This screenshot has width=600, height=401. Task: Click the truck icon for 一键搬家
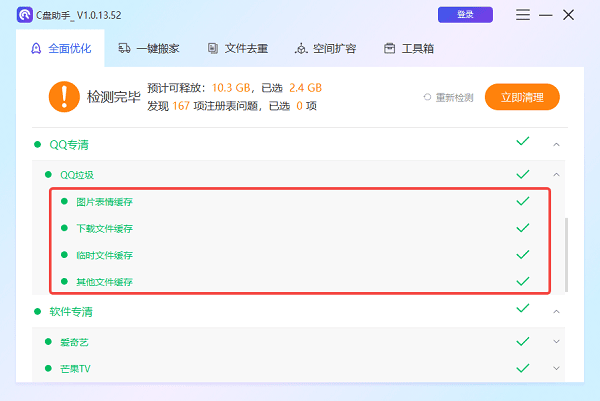pyautogui.click(x=124, y=49)
